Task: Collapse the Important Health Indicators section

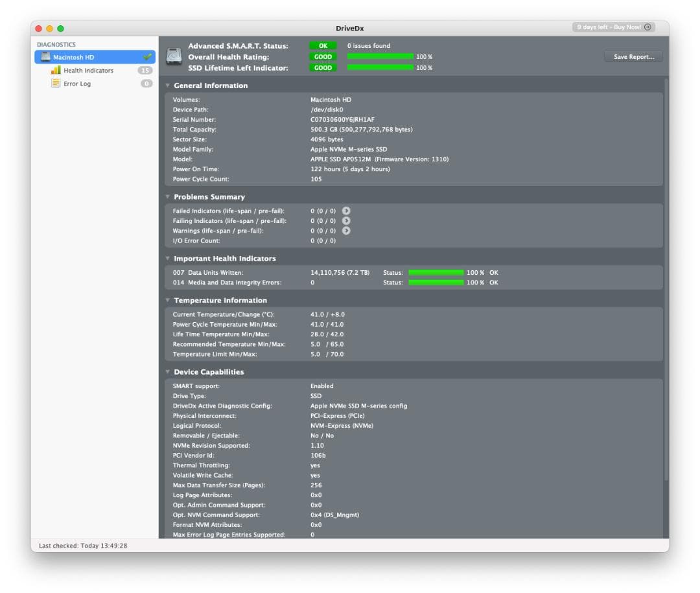Action: click(x=169, y=258)
